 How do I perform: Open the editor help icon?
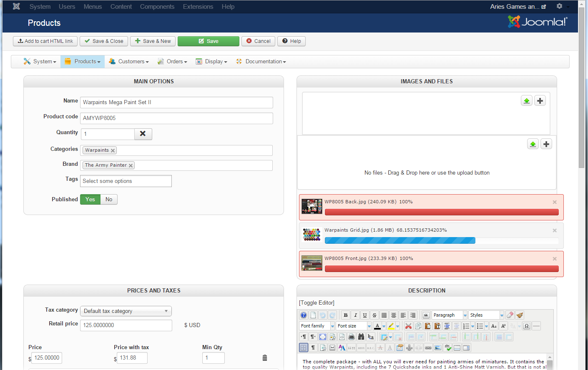point(304,315)
